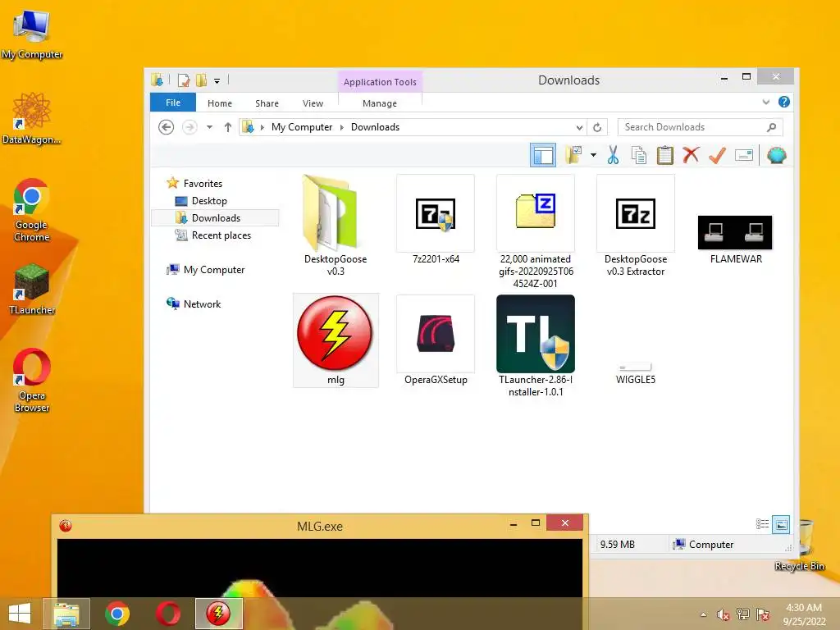Click the Copy toolbar icon
This screenshot has height=630, width=840.
pyautogui.click(x=638, y=155)
